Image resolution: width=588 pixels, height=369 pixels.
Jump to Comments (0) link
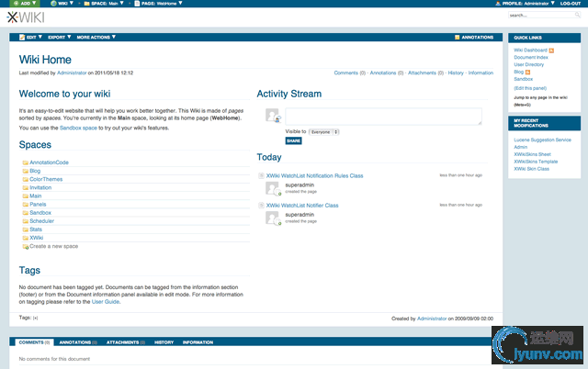click(349, 73)
